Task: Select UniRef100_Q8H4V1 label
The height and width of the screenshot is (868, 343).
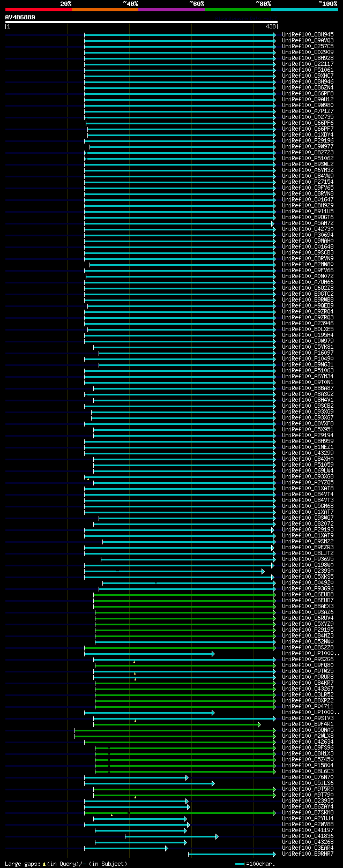Action: (308, 400)
